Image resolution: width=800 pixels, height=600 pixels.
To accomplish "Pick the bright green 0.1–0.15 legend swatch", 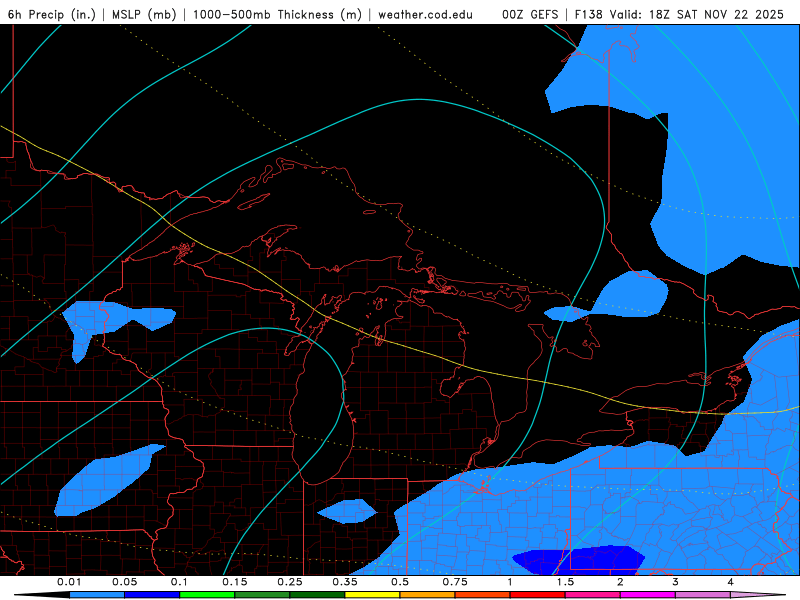I will 207,595.
